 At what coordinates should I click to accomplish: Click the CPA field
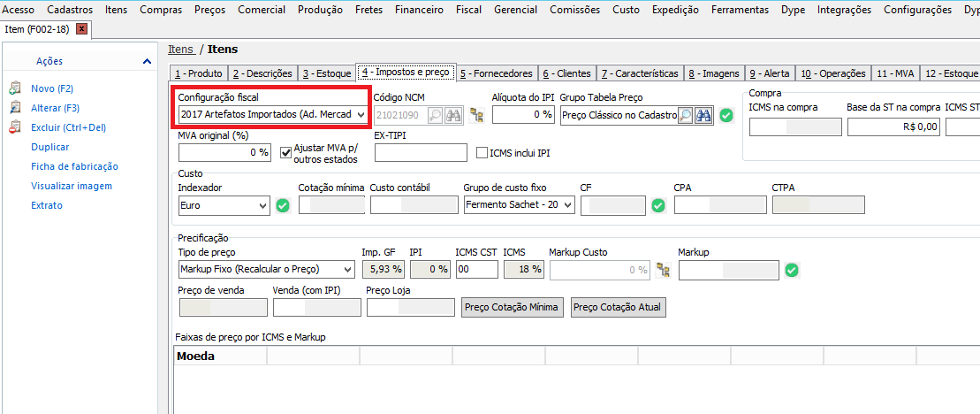(x=720, y=205)
